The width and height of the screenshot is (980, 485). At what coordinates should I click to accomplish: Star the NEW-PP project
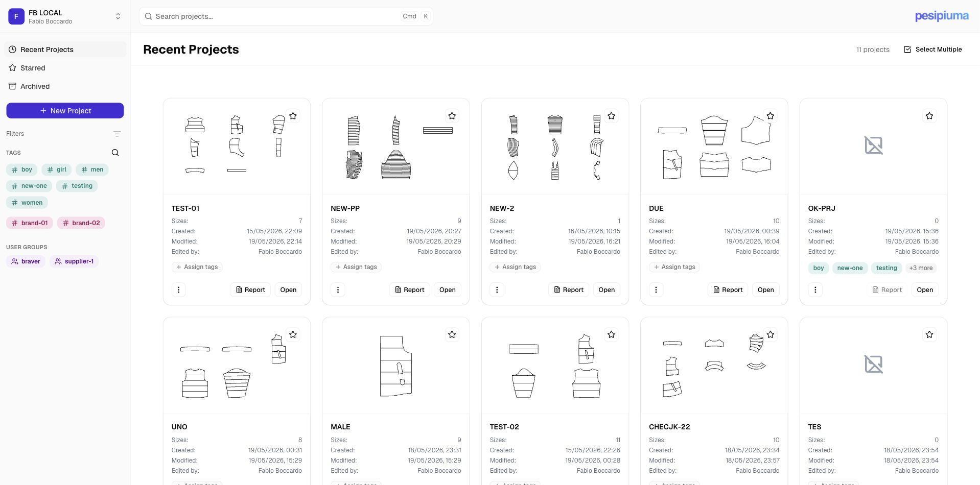pyautogui.click(x=452, y=116)
